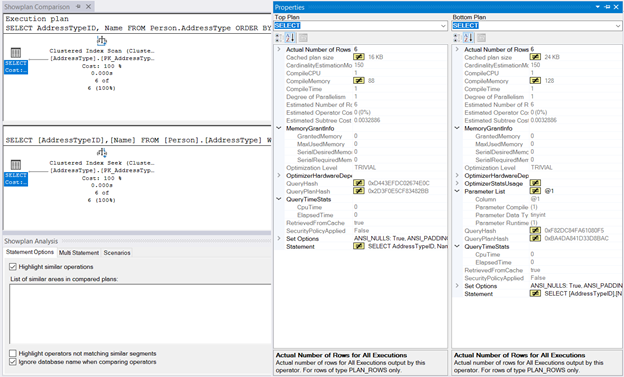The height and width of the screenshot is (377, 624).
Task: Select the top plan Clustered Index Scan icon
Action: pos(102,41)
